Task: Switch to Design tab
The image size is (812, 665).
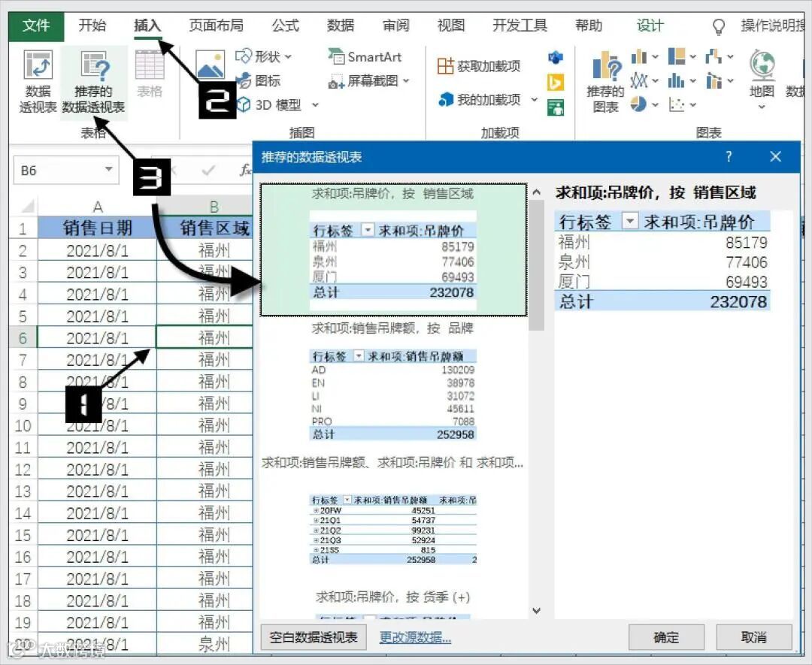Action: 650,26
